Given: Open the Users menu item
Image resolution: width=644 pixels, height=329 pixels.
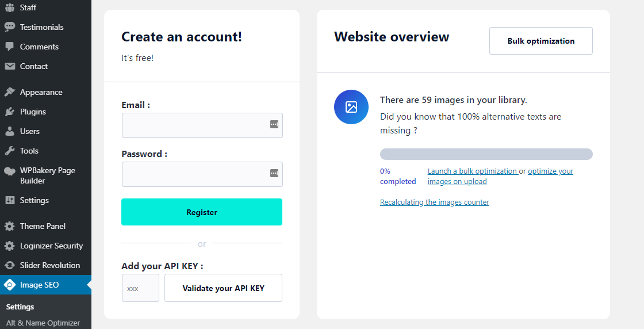Looking at the screenshot, I should pyautogui.click(x=30, y=131).
